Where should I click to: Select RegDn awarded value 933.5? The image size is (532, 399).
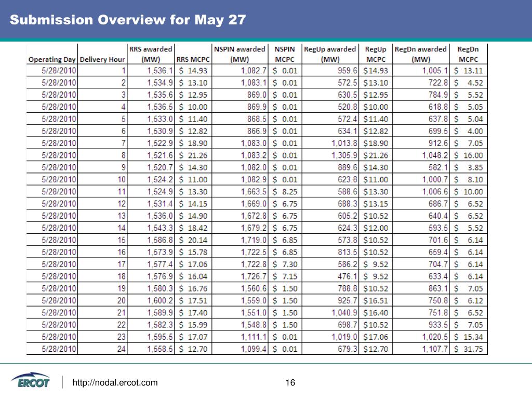pyautogui.click(x=438, y=325)
